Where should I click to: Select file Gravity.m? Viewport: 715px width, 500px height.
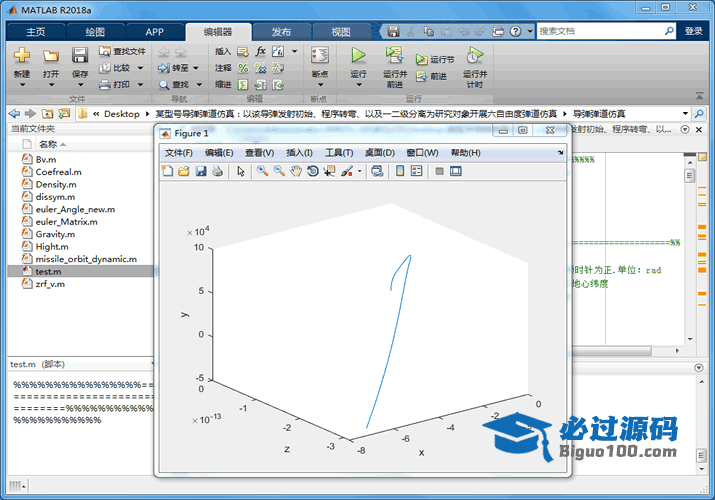[x=55, y=234]
